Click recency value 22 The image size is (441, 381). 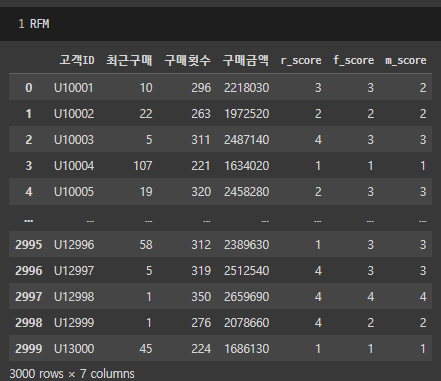[x=146, y=114]
